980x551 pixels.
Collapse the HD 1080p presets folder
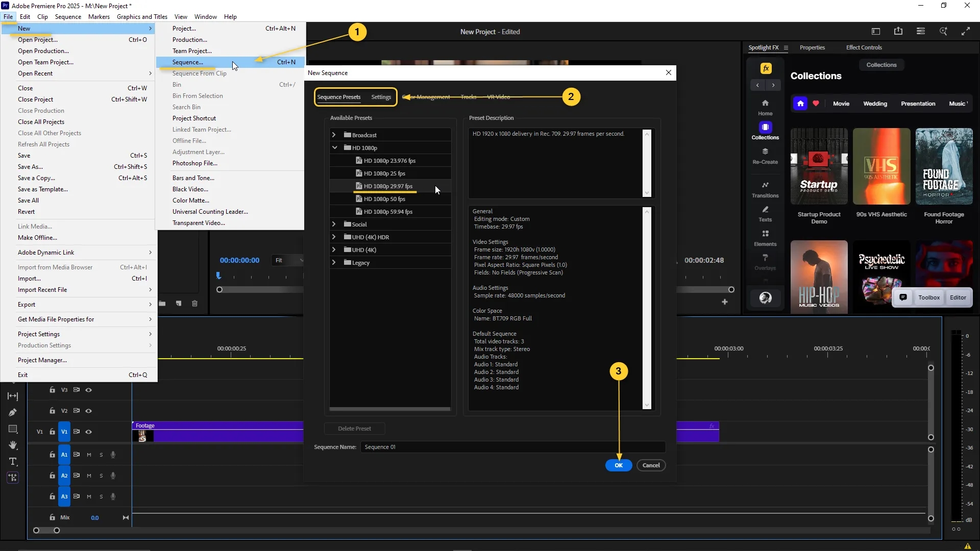[x=334, y=147]
